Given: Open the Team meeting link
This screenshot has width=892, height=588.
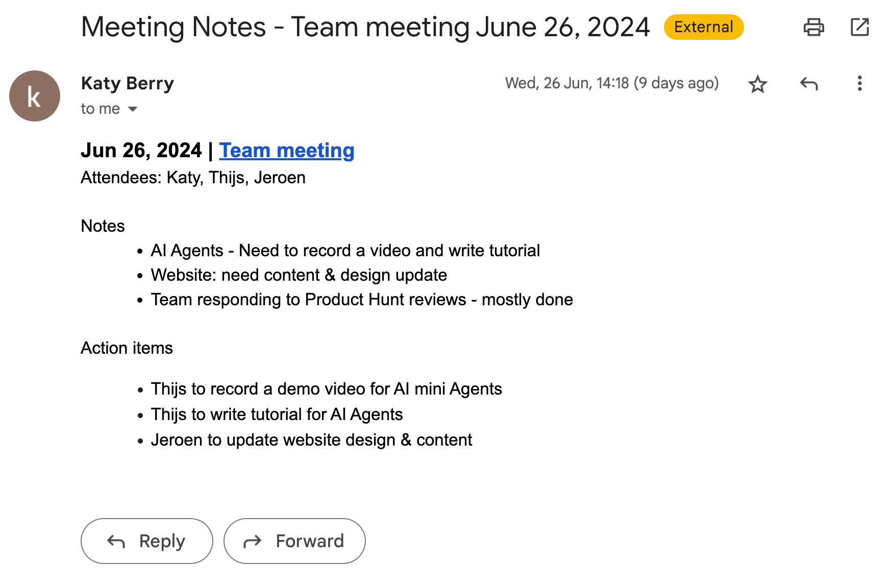Looking at the screenshot, I should 286,150.
